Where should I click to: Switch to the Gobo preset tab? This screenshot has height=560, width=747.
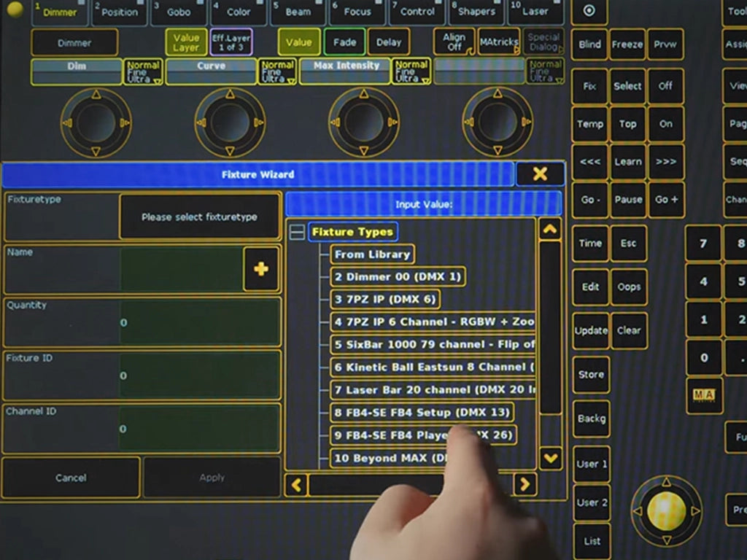click(x=179, y=12)
